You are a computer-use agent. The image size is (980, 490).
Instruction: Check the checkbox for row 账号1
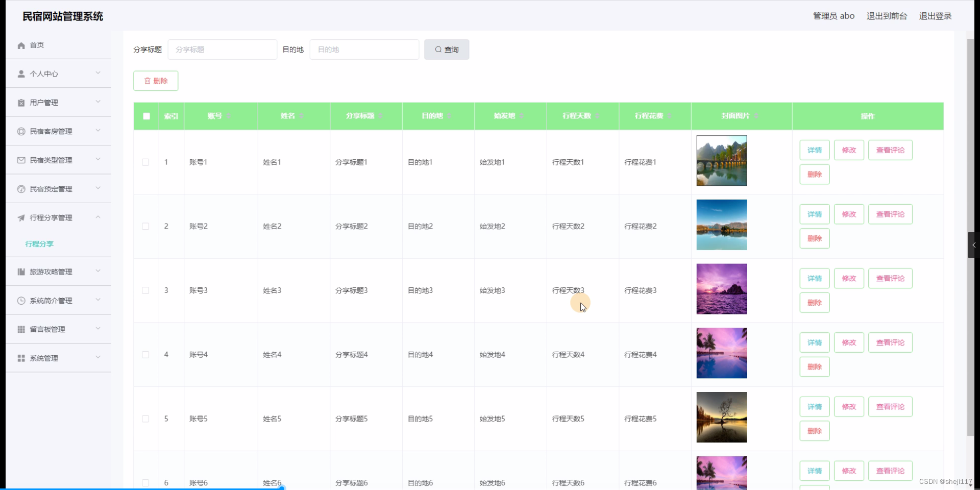click(x=145, y=162)
